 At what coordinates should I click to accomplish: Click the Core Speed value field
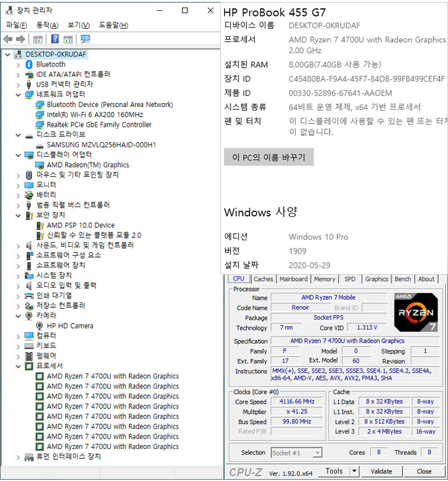coord(296,402)
